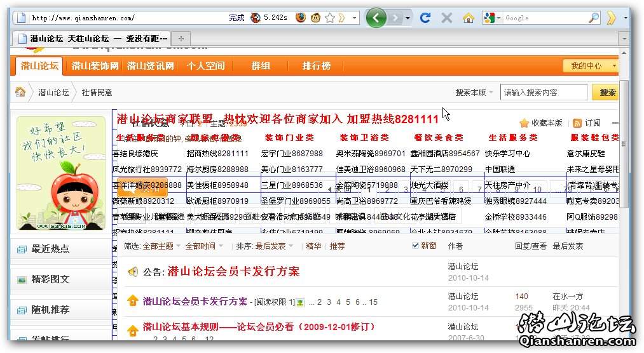644x353 pixels.
Task: Open the 潜山论坛 navigation tab
Action: tap(39, 65)
